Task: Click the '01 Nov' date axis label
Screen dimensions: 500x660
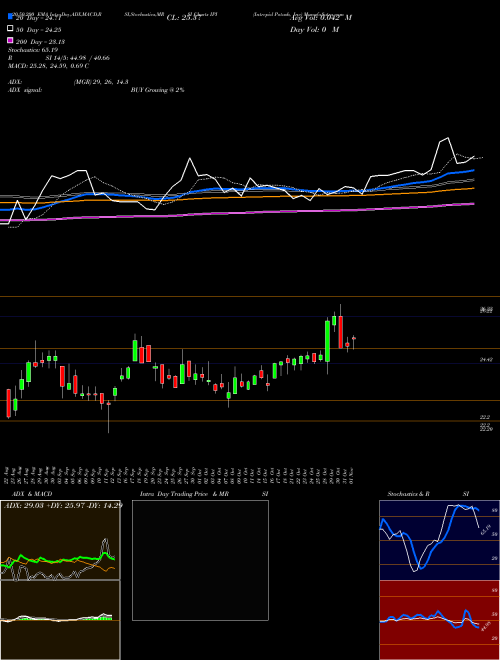Action: click(x=351, y=474)
